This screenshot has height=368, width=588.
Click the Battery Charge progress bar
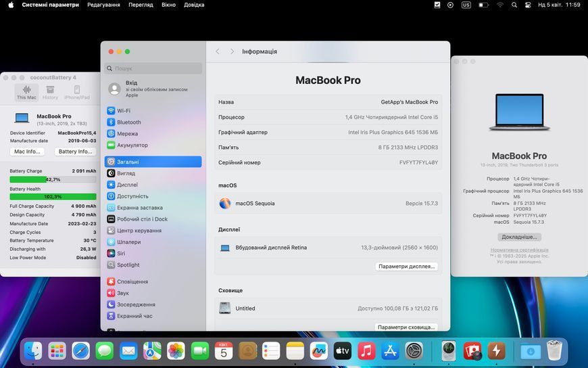pyautogui.click(x=53, y=179)
